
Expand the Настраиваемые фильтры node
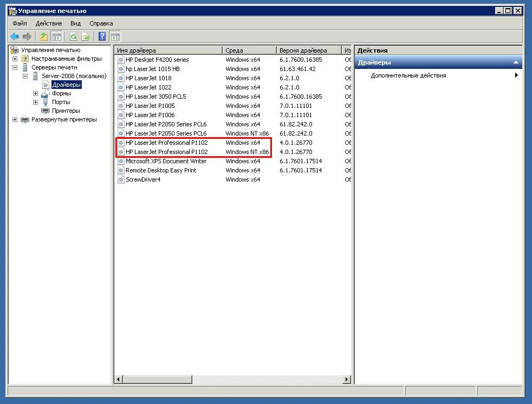click(x=15, y=59)
